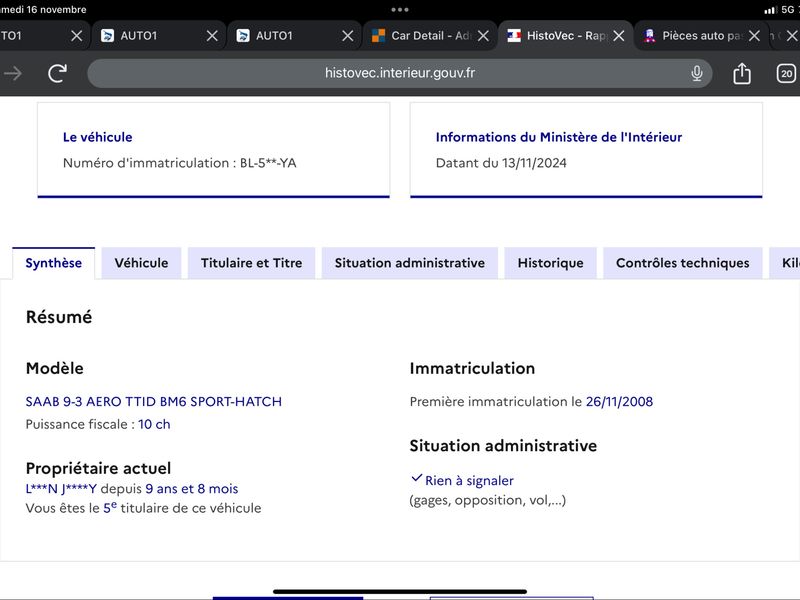The height and width of the screenshot is (600, 800).
Task: Open the tab overview showing 20 tabs
Action: 786,73
